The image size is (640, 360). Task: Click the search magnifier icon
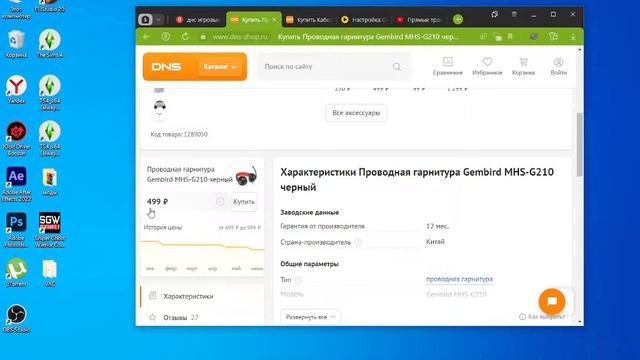click(x=397, y=67)
